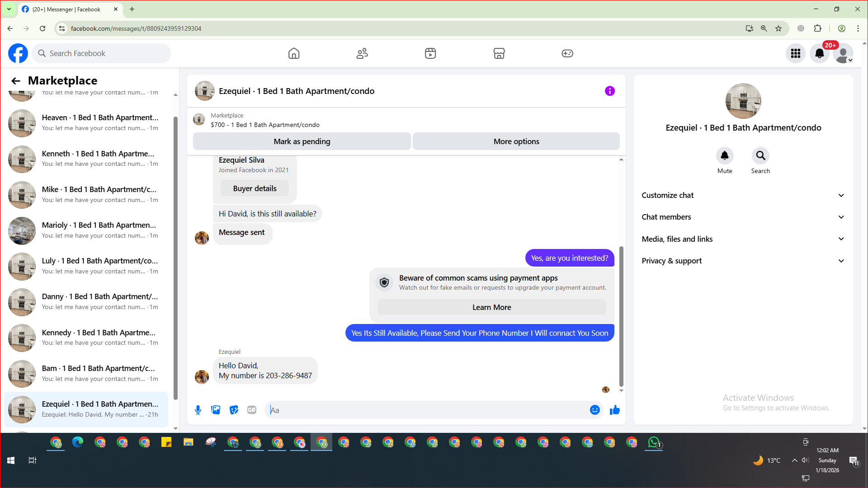
Task: Go to the Facebook Home tab
Action: 294,53
